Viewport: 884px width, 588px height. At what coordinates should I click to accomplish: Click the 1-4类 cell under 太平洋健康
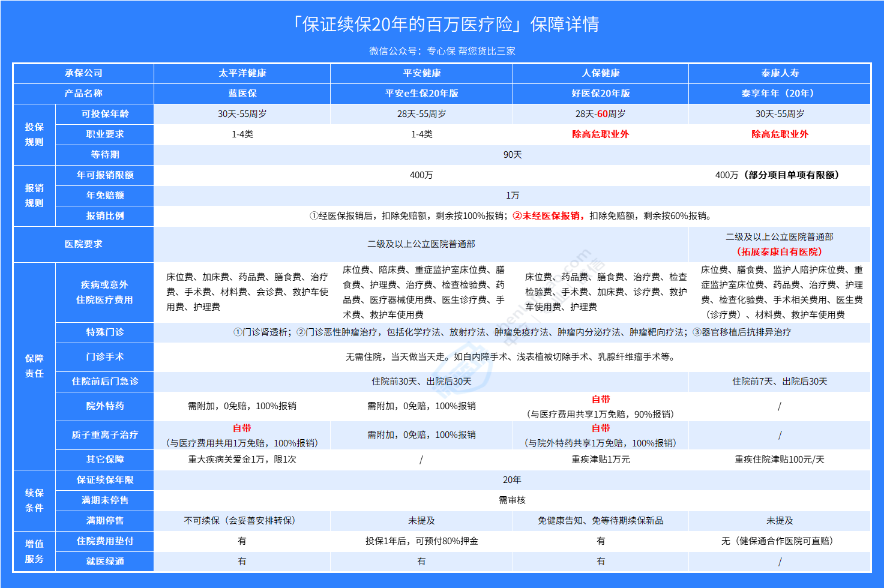click(242, 134)
